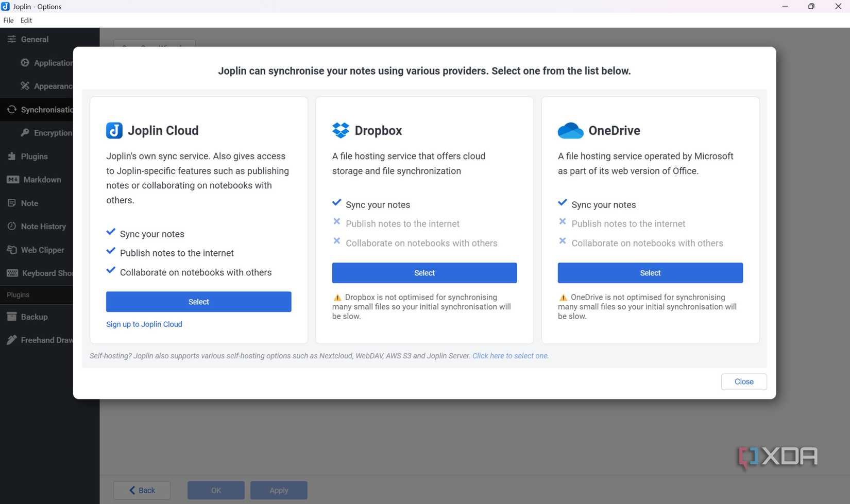Click the Appearance tools icon
Image resolution: width=850 pixels, height=504 pixels.
tap(25, 86)
